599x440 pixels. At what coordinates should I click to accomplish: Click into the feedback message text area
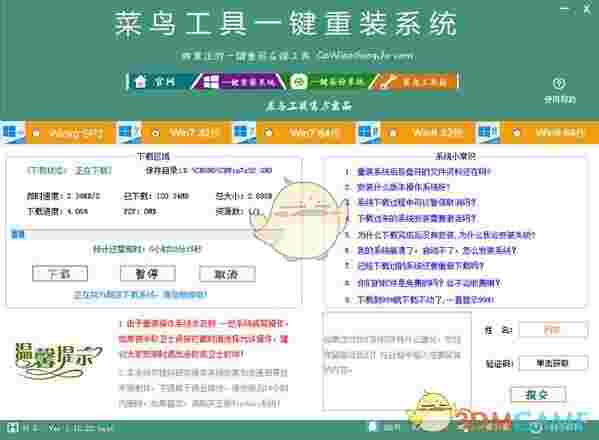tap(397, 361)
